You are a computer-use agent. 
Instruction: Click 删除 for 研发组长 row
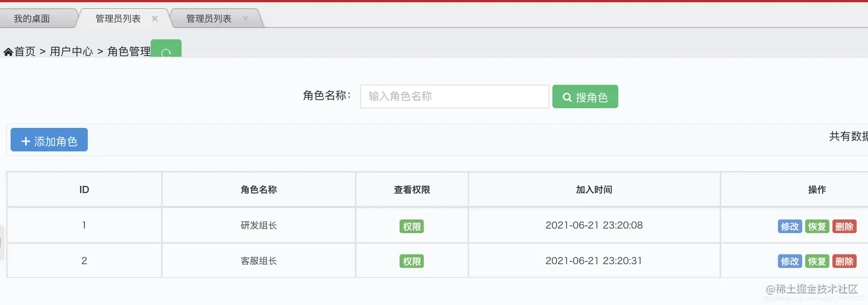pos(844,226)
